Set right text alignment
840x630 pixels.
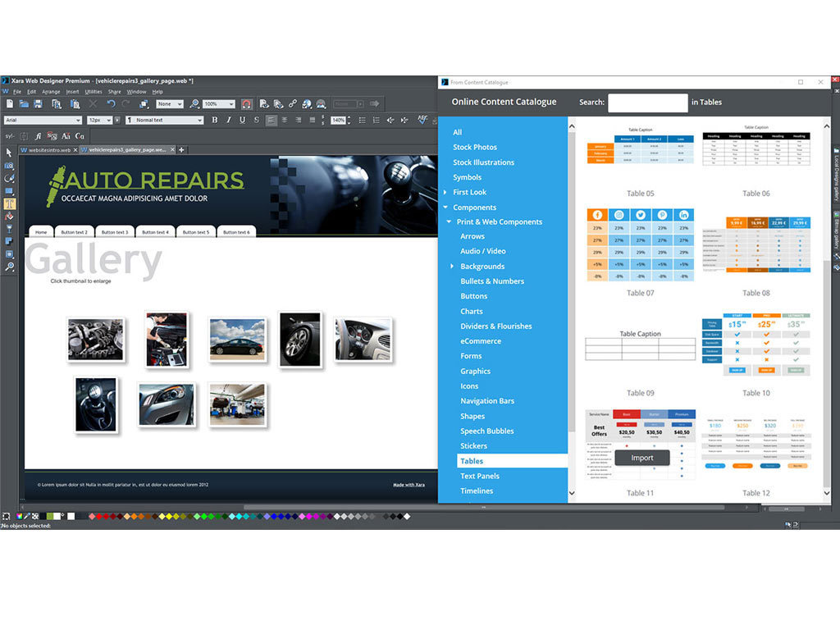pyautogui.click(x=299, y=120)
